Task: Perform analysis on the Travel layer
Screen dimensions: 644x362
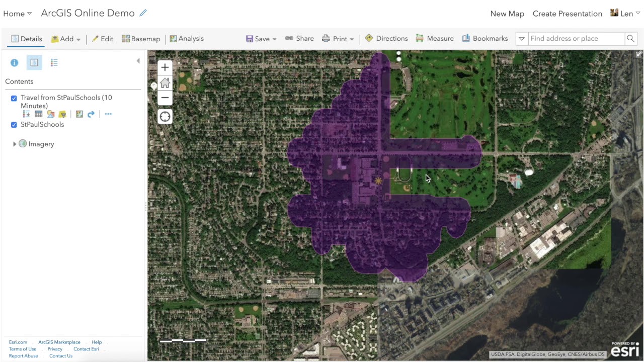Action: tap(79, 115)
